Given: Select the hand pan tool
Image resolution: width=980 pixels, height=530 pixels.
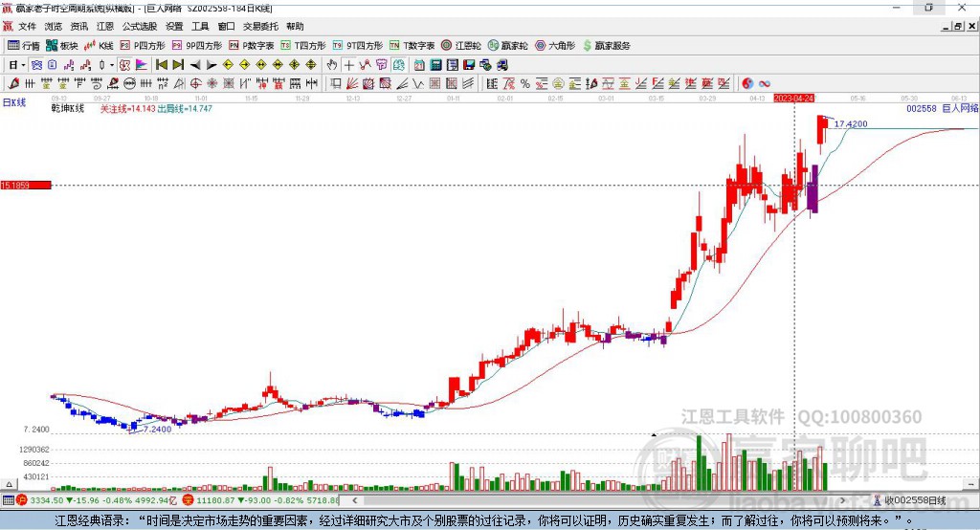Looking at the screenshot, I should (x=332, y=65).
